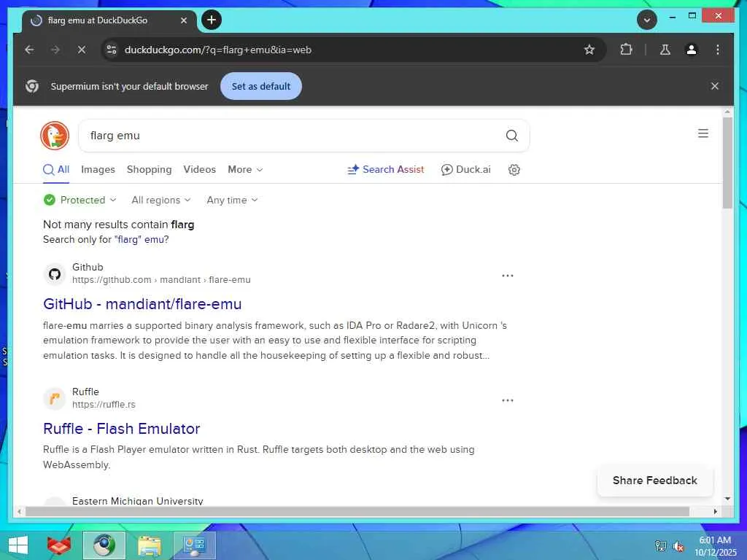This screenshot has height=560, width=747.
Task: Bookmark this page with the star
Action: [x=589, y=50]
